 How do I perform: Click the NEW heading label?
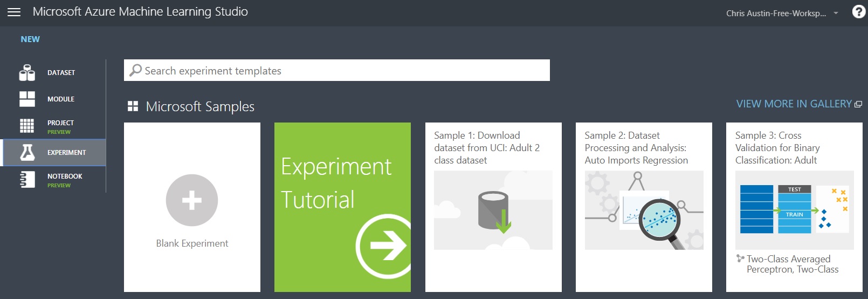tap(30, 39)
